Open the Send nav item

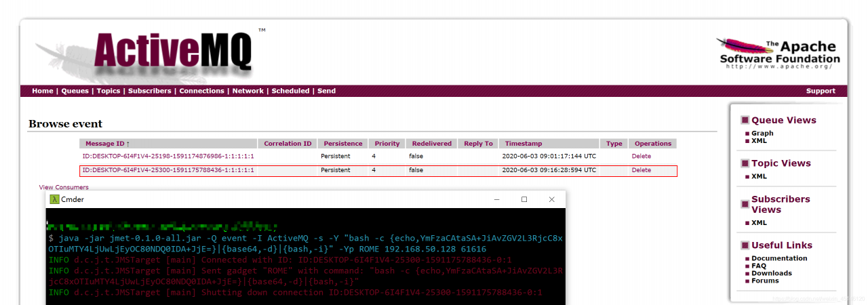click(326, 91)
